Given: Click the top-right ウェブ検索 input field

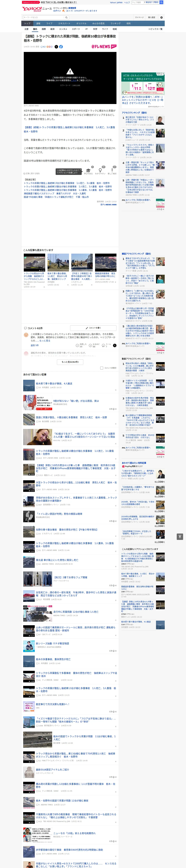Looking at the screenshot, I should click(137, 2).
